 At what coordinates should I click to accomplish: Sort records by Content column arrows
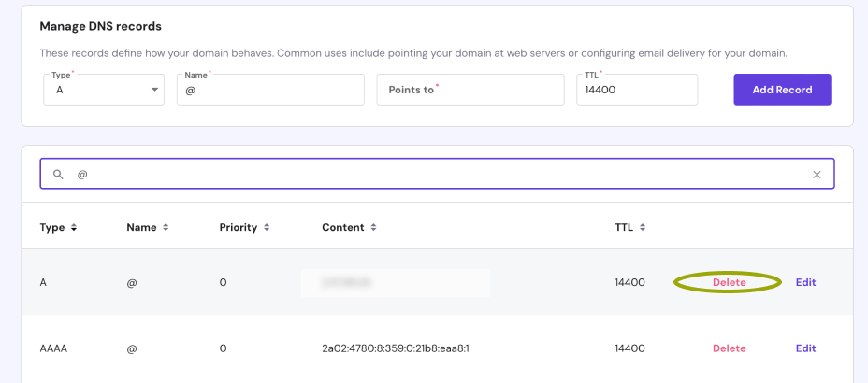pos(373,227)
